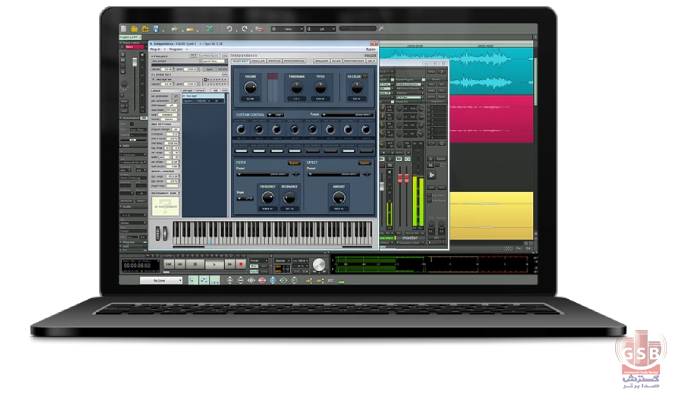Open the Plug-in menu in synth window

click(x=156, y=50)
